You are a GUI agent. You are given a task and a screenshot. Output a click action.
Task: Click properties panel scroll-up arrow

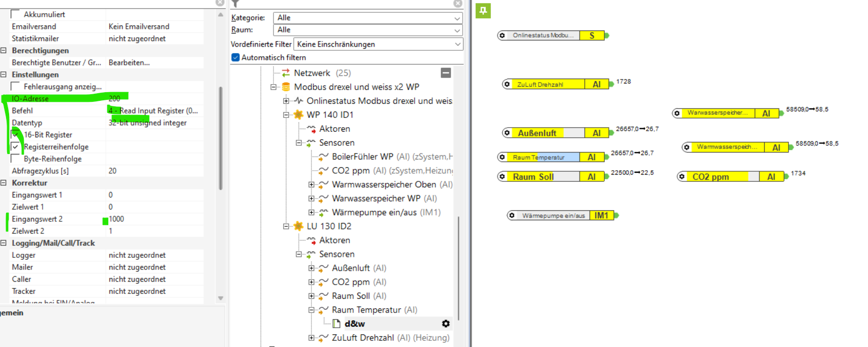(x=221, y=15)
